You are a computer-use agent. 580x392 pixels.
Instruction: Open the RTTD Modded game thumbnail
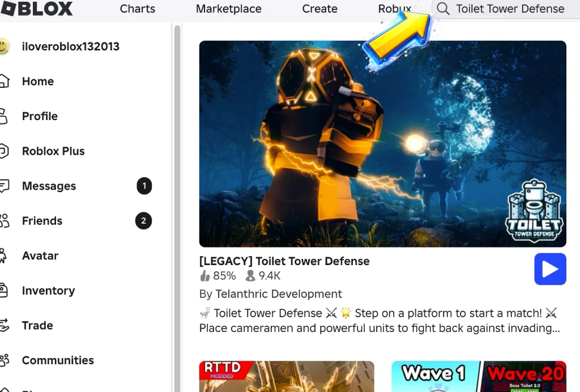coord(287,377)
